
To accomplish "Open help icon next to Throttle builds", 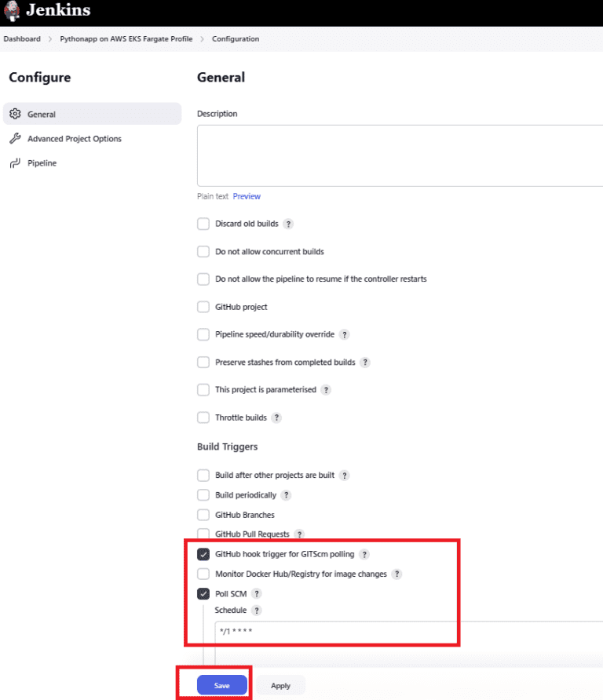I will (x=277, y=417).
